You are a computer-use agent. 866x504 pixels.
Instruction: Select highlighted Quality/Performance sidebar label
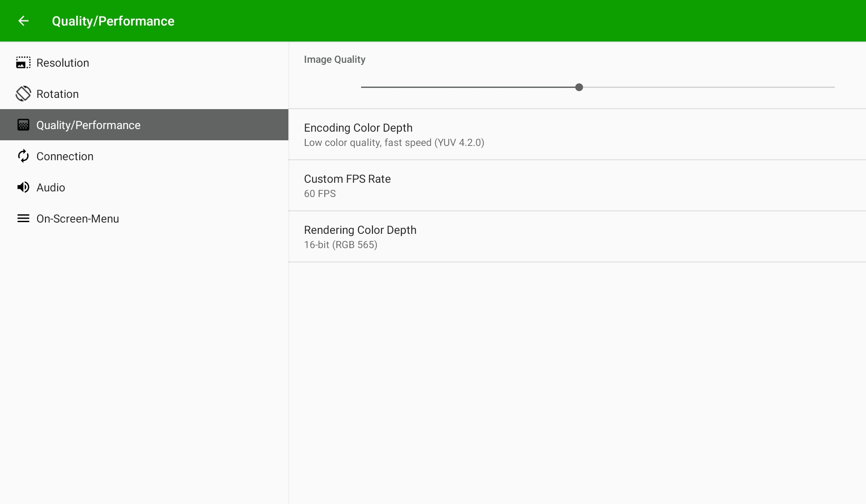88,125
